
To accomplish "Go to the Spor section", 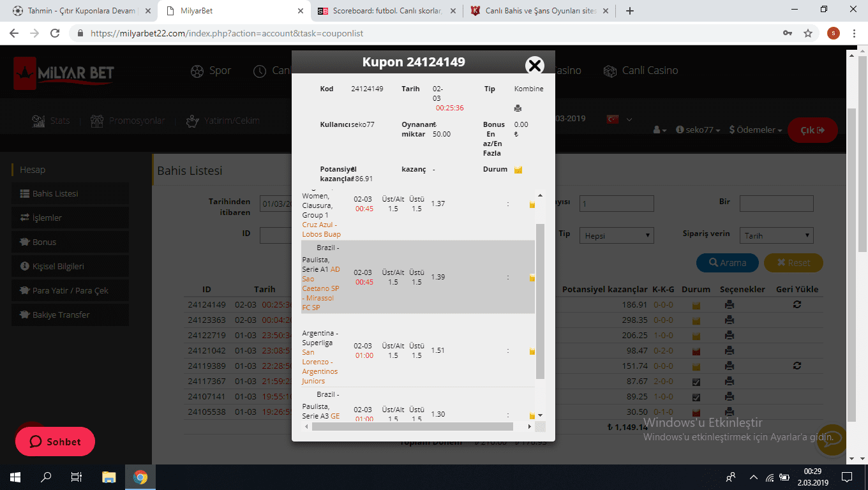I will coord(211,71).
